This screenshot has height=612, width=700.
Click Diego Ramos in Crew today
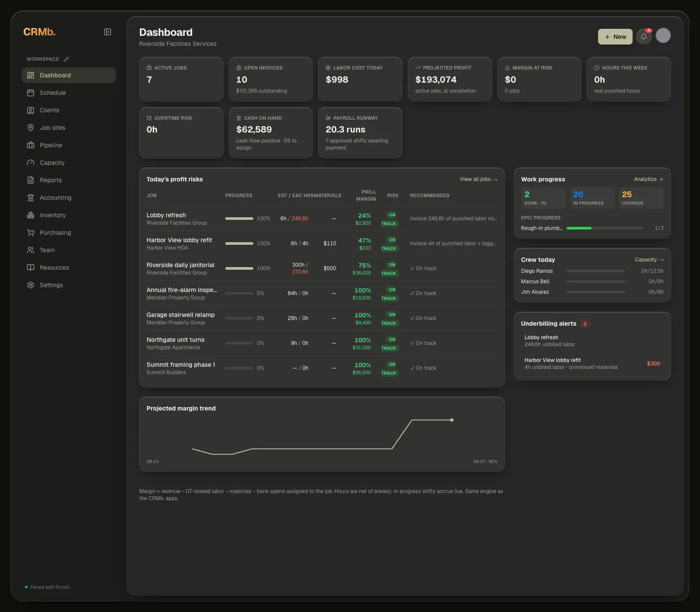click(x=537, y=271)
